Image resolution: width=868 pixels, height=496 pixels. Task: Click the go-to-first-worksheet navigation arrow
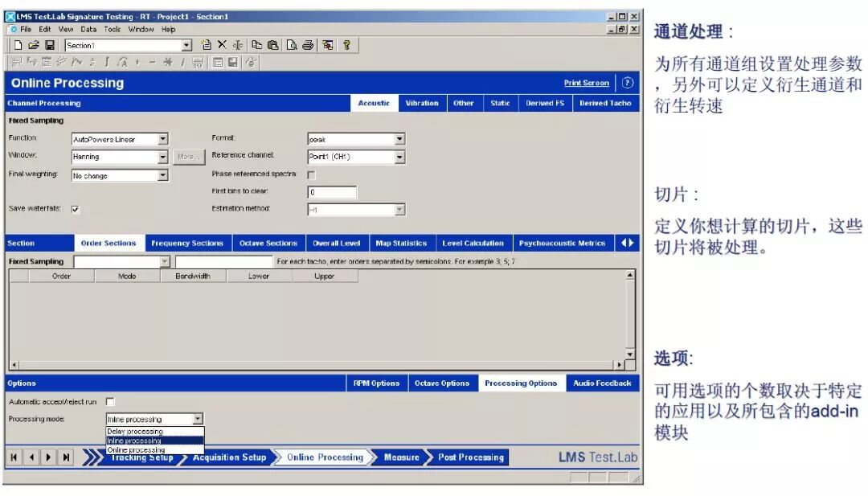(x=14, y=457)
